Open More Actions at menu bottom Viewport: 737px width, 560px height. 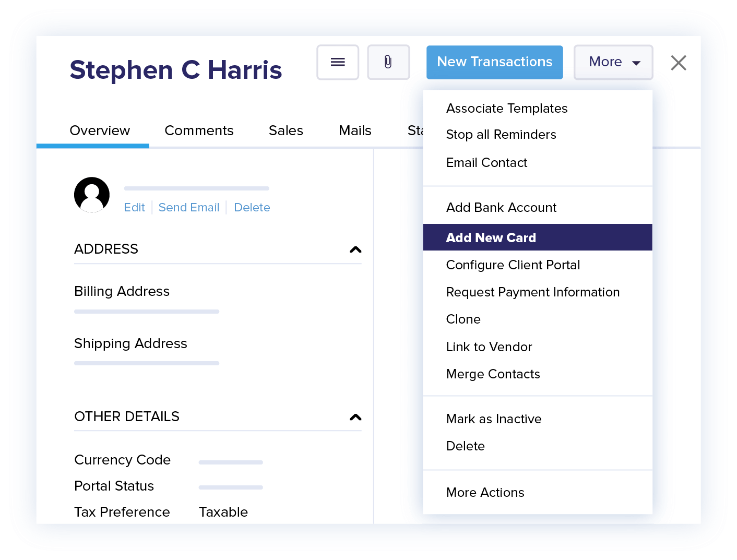[485, 492]
